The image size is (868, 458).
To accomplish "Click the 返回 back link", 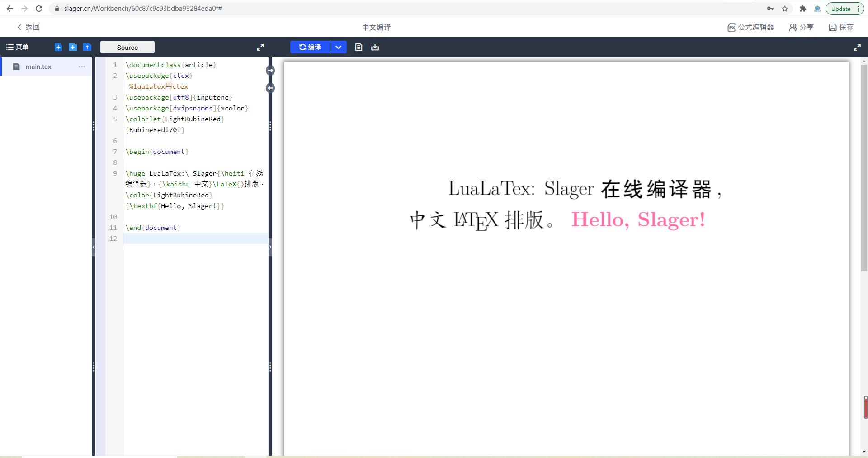I will [28, 27].
